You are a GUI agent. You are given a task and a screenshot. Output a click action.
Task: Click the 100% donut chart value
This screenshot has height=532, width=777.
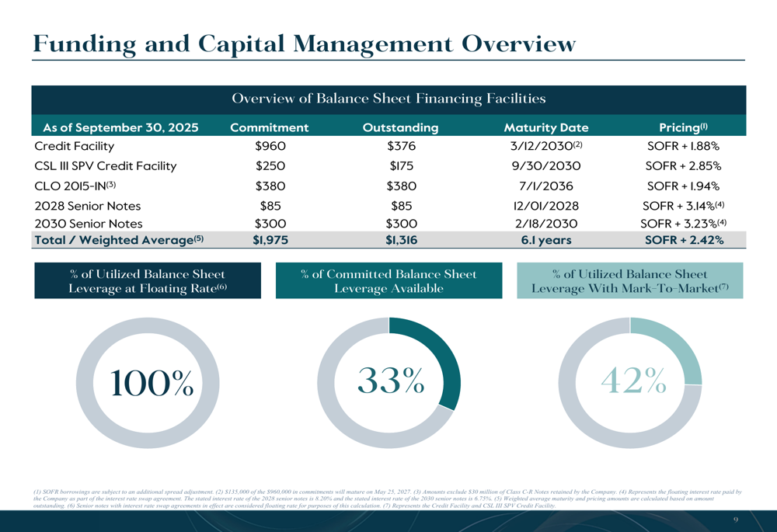pos(152,382)
